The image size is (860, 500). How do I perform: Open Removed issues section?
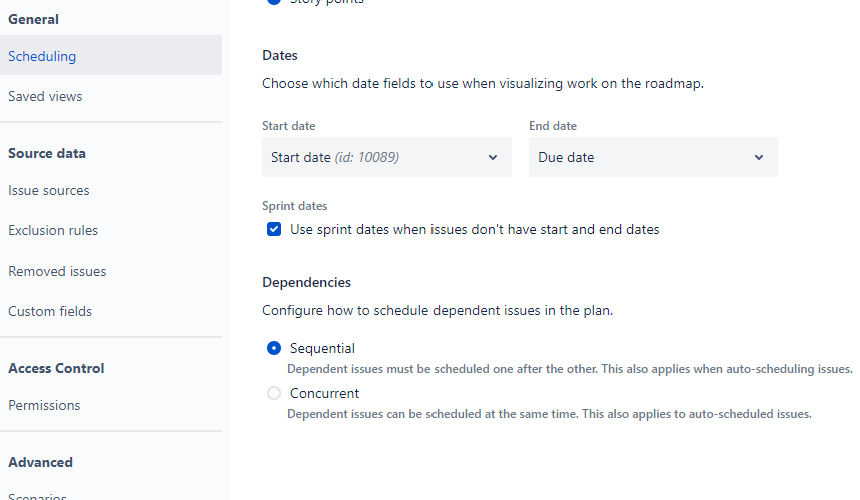point(57,271)
